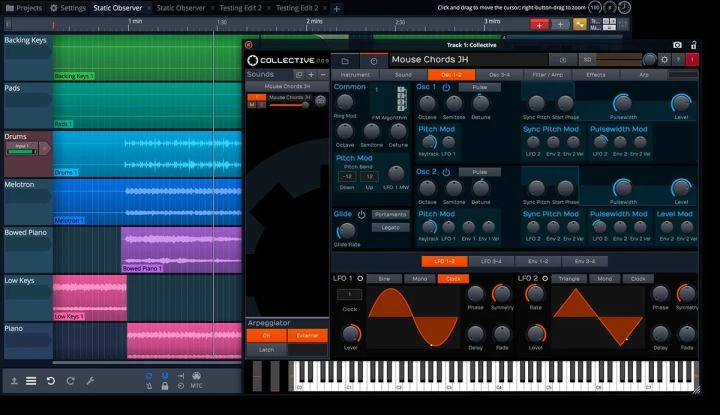Open Pitch Bend Up 12 value box

[369, 176]
